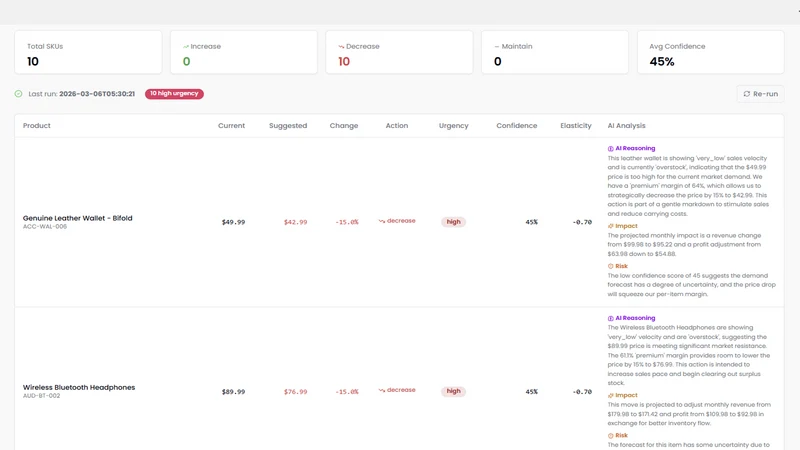The width and height of the screenshot is (800, 450).
Task: Click the 10 high urgency badge
Action: [x=174, y=94]
